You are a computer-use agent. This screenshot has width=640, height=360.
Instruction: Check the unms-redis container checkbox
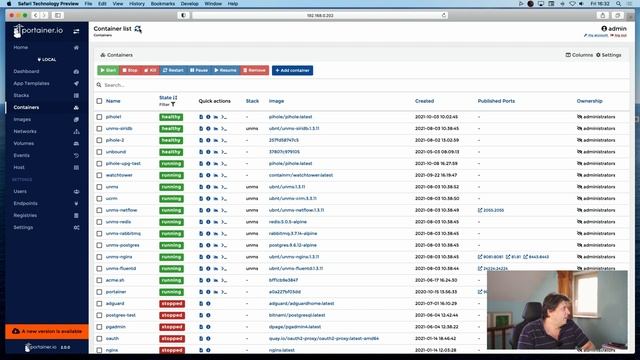[99, 222]
